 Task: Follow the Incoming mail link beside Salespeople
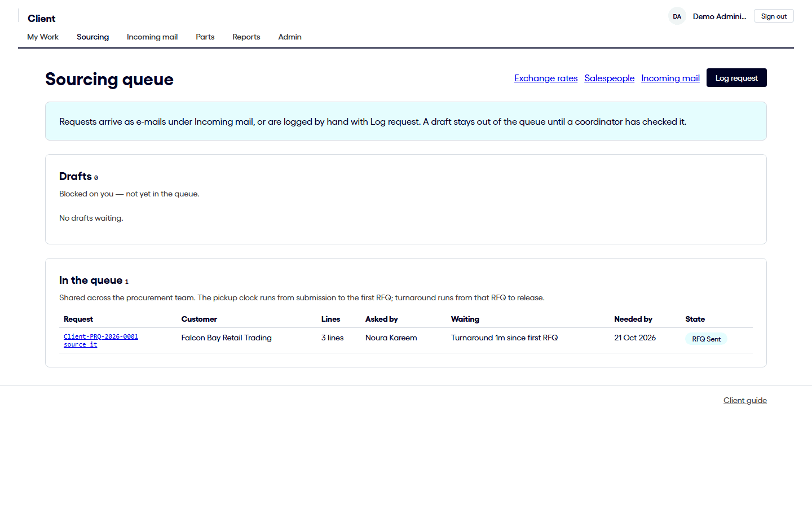pyautogui.click(x=670, y=78)
